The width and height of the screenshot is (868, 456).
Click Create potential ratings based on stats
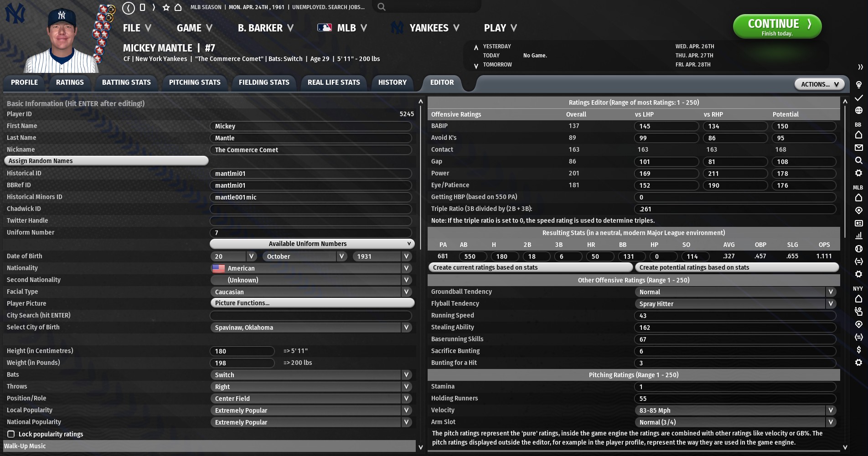737,267
